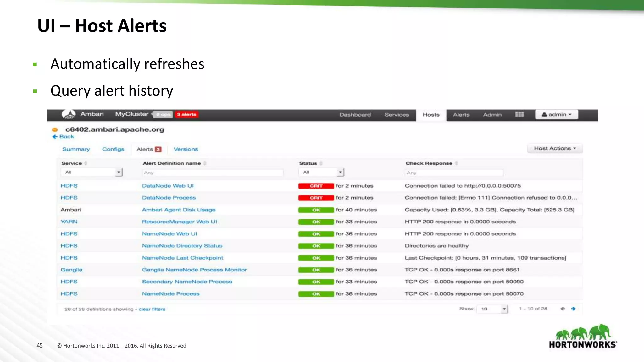This screenshot has width=644, height=362.
Task: Open Services in top navigation
Action: tap(397, 115)
